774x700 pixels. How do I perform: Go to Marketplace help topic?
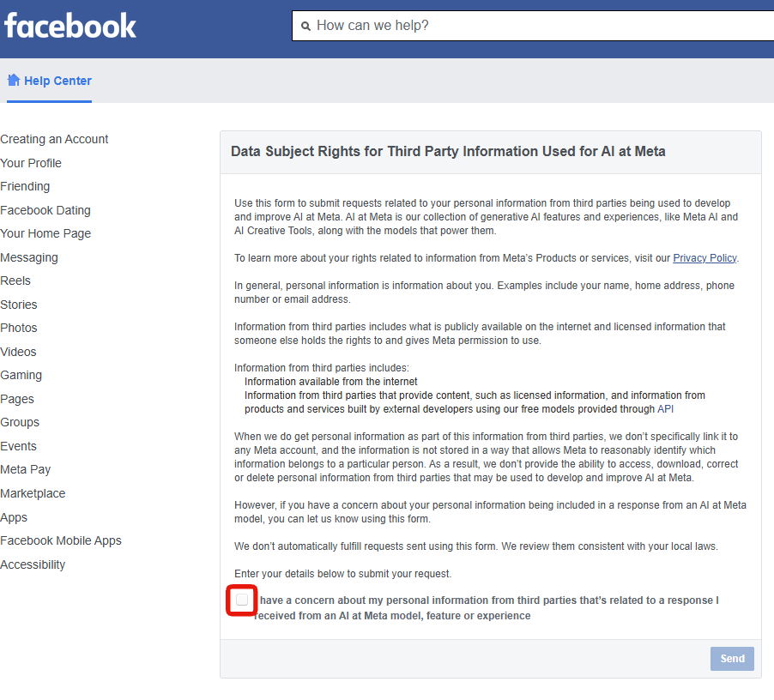33,493
